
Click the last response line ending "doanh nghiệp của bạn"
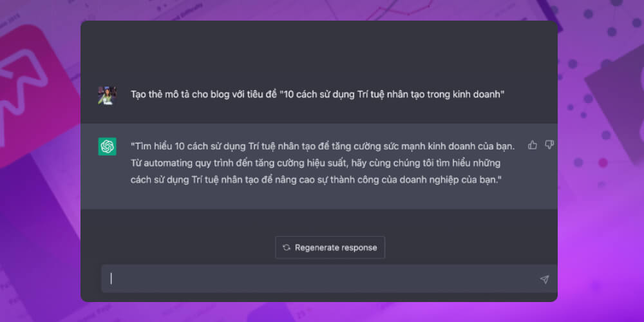coord(316,180)
